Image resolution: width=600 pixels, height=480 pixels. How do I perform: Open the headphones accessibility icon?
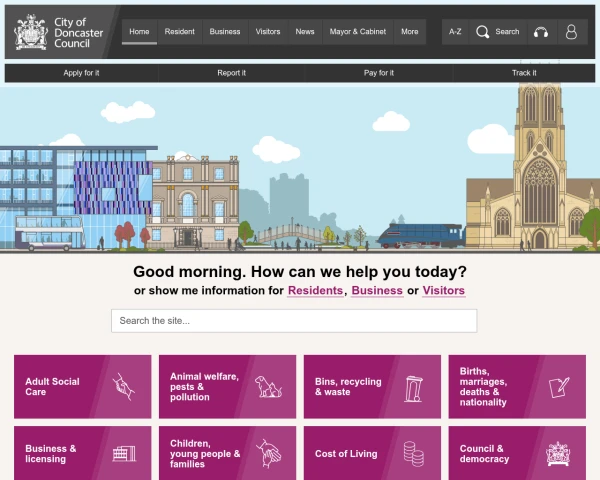click(x=541, y=32)
